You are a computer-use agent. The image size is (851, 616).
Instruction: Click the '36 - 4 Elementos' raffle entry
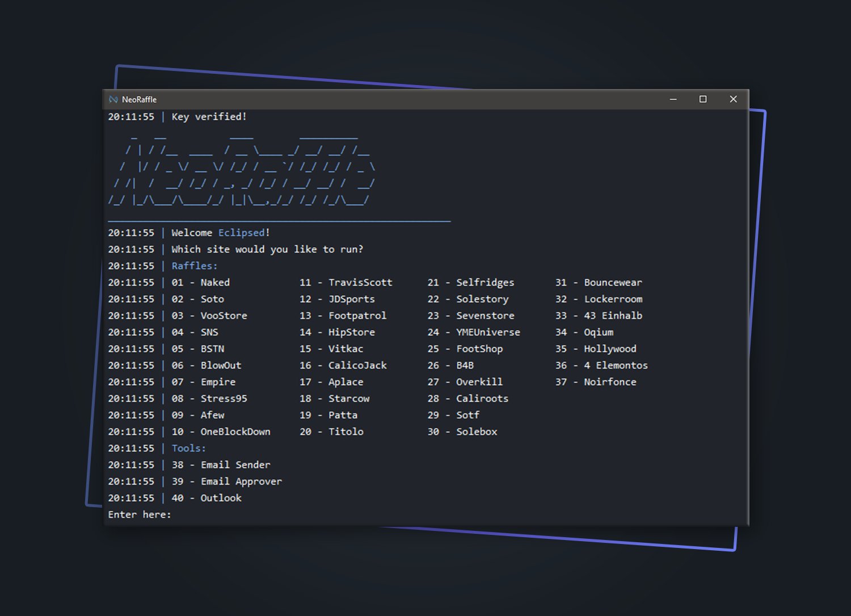601,365
